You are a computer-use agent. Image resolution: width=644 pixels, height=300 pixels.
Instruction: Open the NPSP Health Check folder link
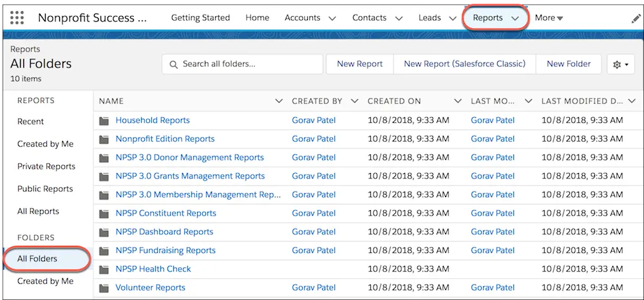[153, 269]
